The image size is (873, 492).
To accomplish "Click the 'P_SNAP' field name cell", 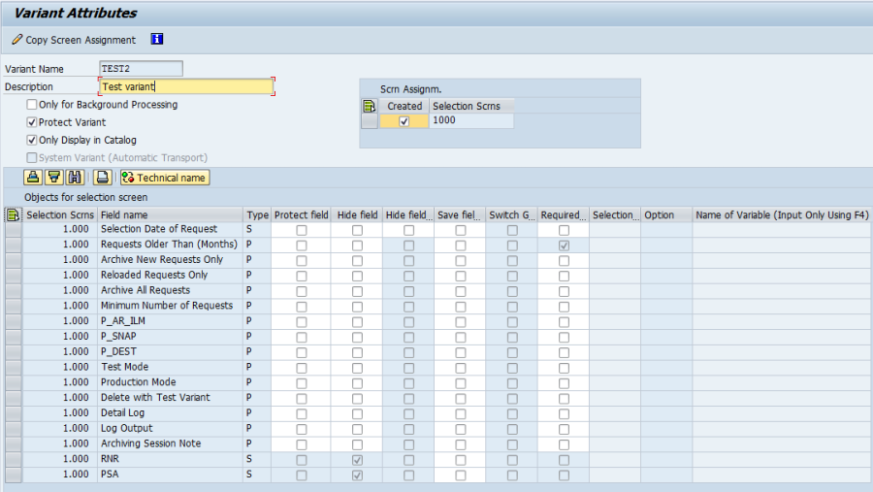I will tap(170, 337).
